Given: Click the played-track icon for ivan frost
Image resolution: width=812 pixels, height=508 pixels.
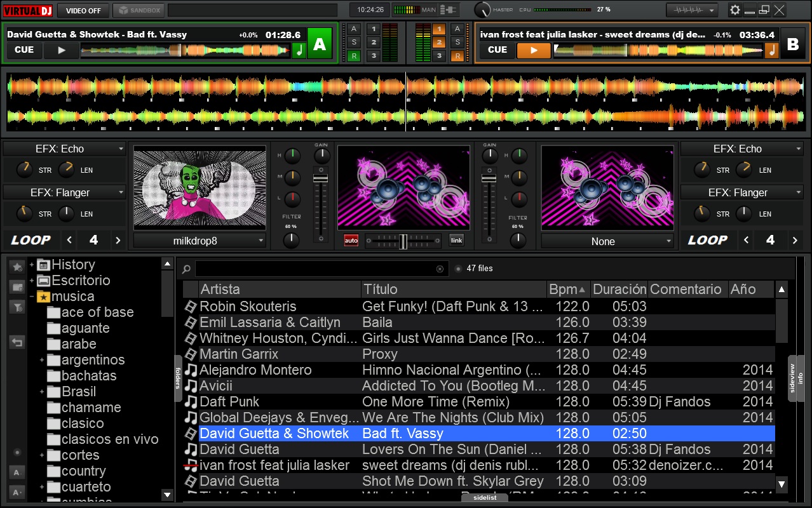Looking at the screenshot, I should pyautogui.click(x=191, y=465).
